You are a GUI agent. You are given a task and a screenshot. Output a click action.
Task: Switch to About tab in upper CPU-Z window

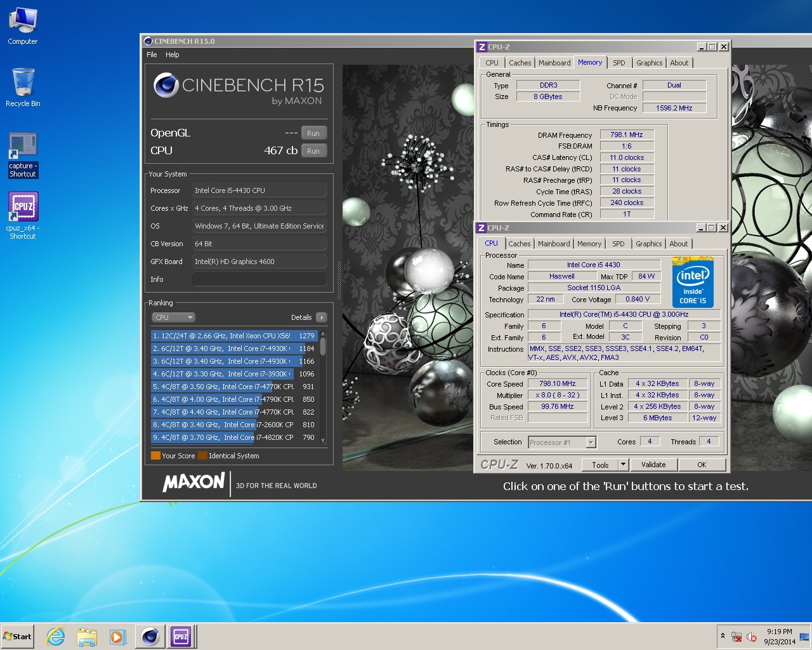tap(679, 63)
